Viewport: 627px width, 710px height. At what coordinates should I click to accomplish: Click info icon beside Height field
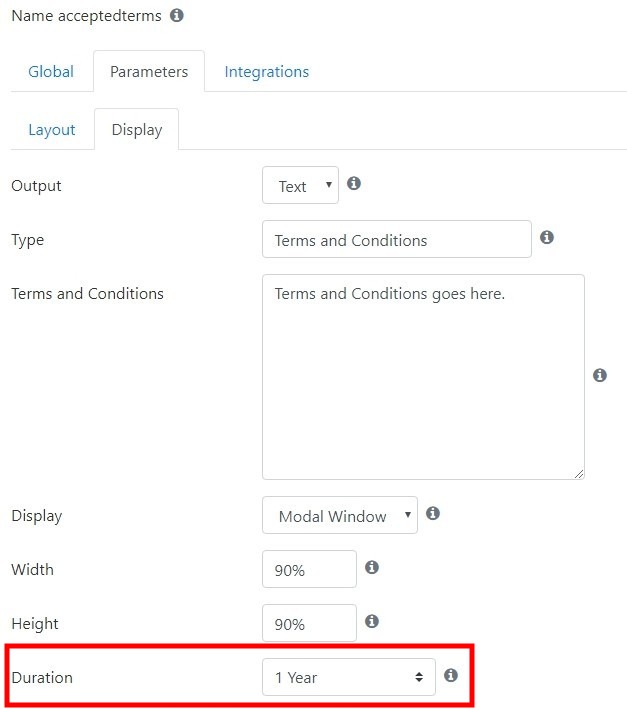[372, 621]
